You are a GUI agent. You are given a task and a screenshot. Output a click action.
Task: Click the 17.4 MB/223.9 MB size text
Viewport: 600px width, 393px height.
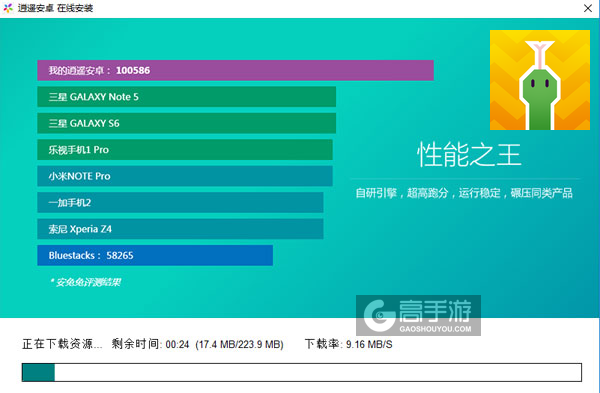[240, 345]
